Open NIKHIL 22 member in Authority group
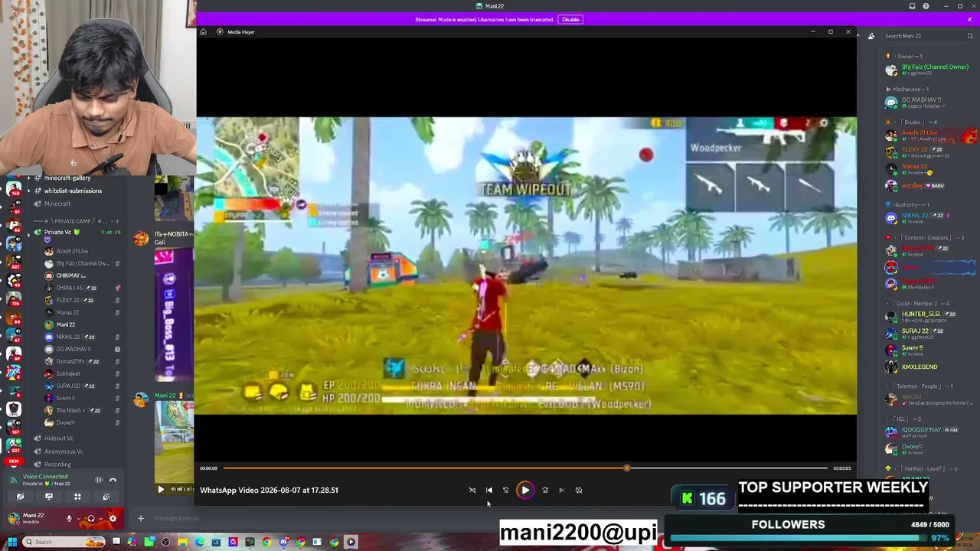This screenshot has width=980, height=551. coord(928,218)
